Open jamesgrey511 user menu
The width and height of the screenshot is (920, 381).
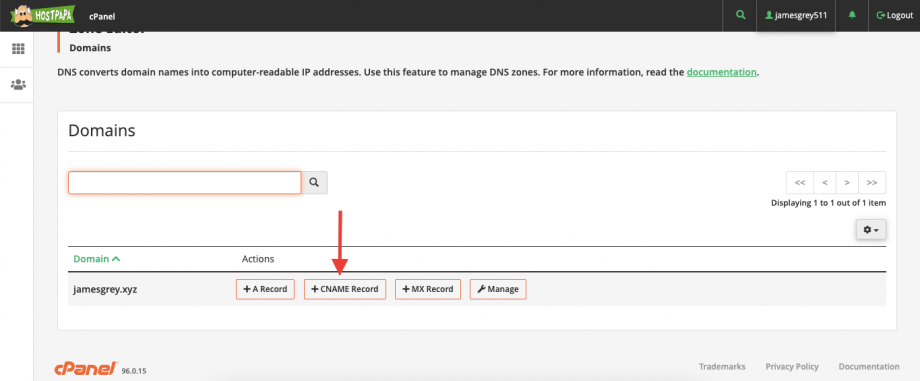(x=796, y=15)
